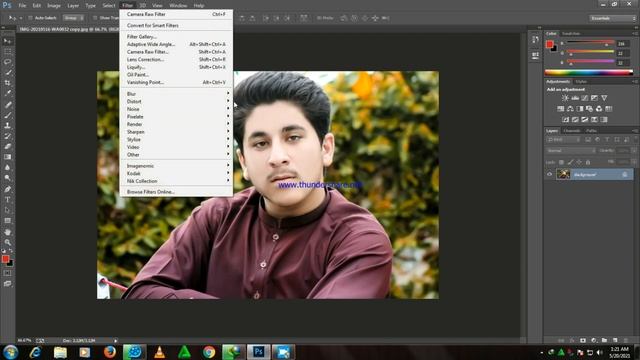The height and width of the screenshot is (360, 640).
Task: Choose Liquify from Filter menu
Action: tap(176, 67)
